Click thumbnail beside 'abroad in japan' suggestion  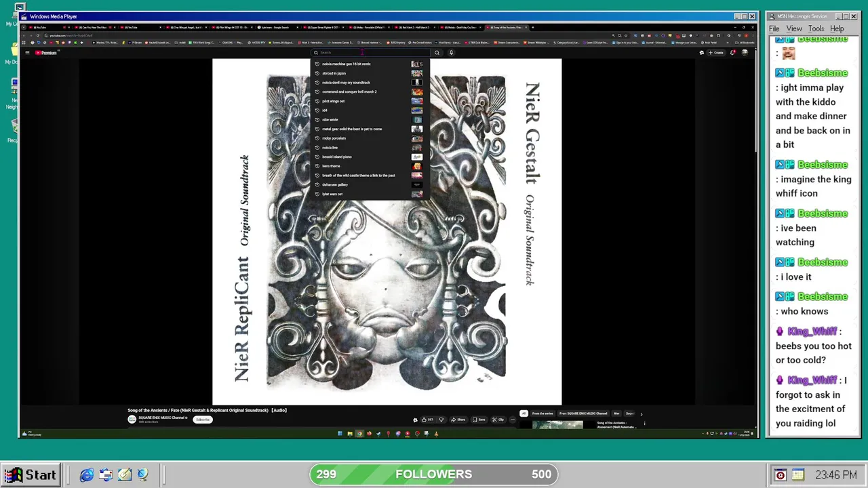(417, 73)
